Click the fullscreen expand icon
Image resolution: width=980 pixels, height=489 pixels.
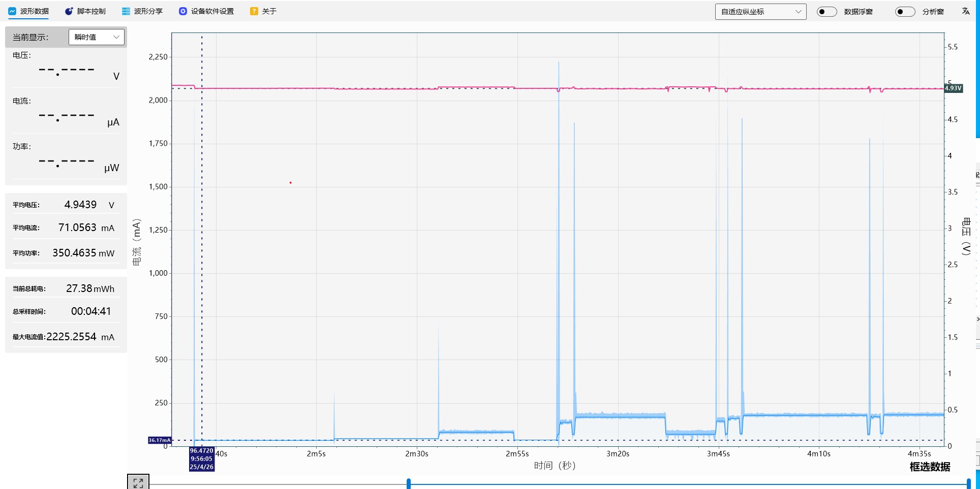coord(138,482)
